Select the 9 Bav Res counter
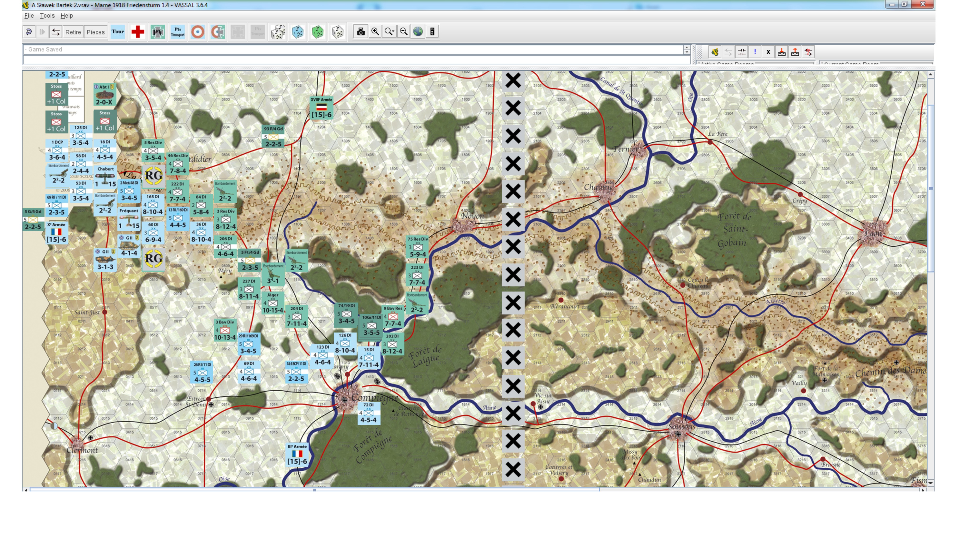Viewport: 980px width, 535px height. tap(393, 316)
